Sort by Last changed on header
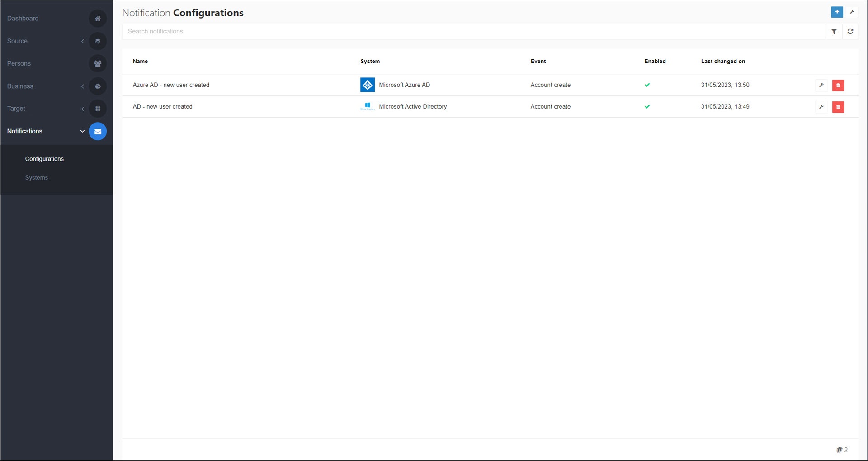The height and width of the screenshot is (461, 868). [x=723, y=62]
